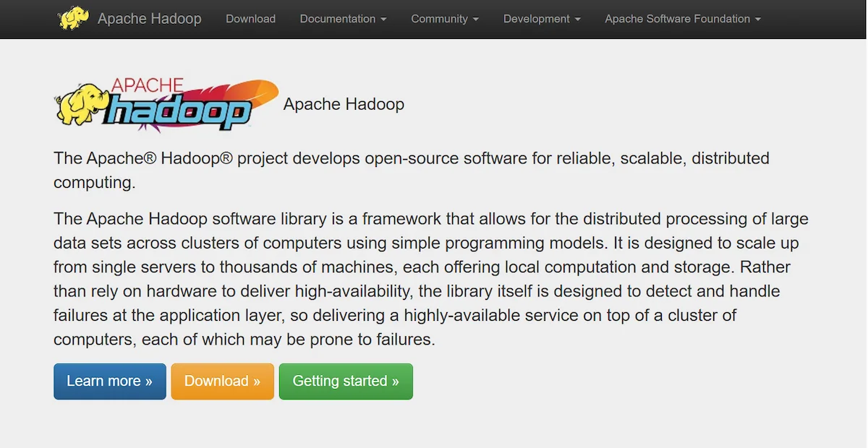Select the Development menu label
This screenshot has width=868, height=448.
536,19
